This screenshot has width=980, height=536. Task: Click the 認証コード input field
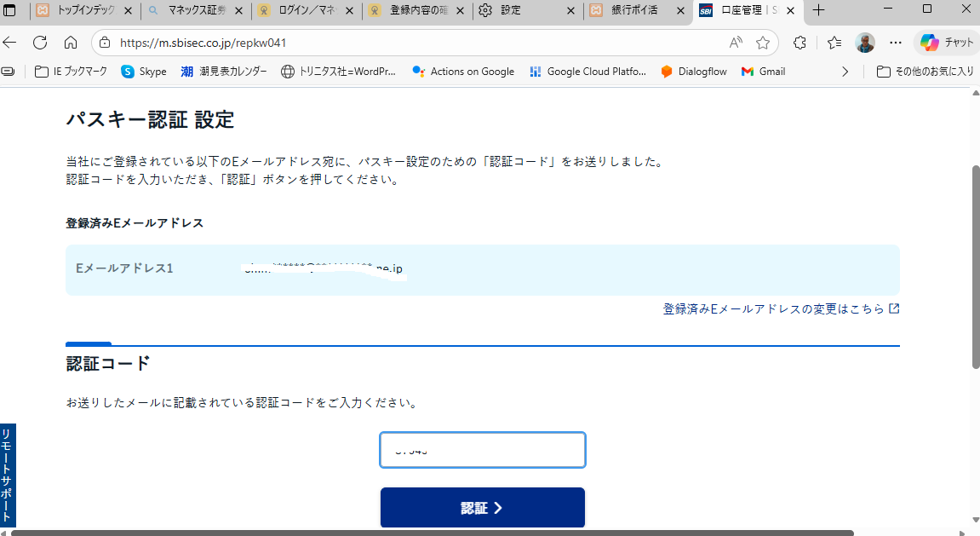click(483, 450)
